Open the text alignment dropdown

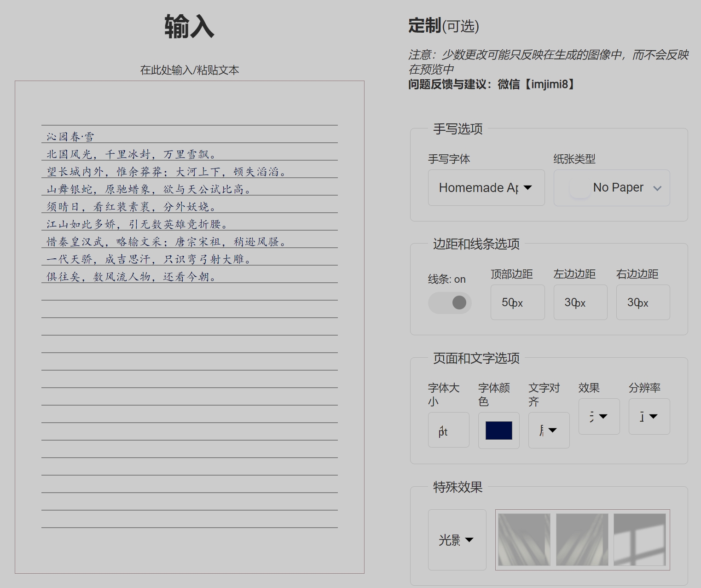tap(549, 430)
